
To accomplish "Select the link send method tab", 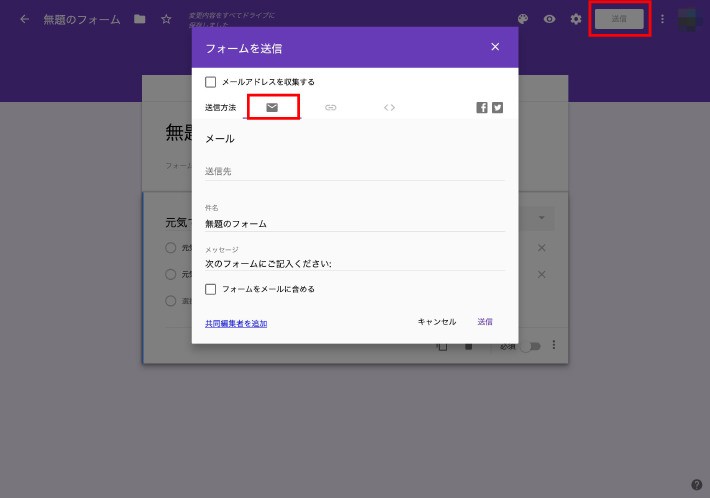I will (x=331, y=107).
